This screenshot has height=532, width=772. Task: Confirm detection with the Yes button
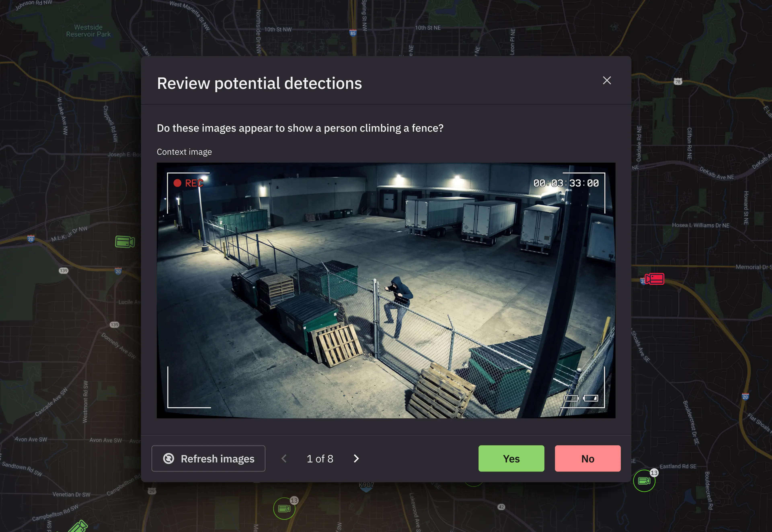point(511,459)
